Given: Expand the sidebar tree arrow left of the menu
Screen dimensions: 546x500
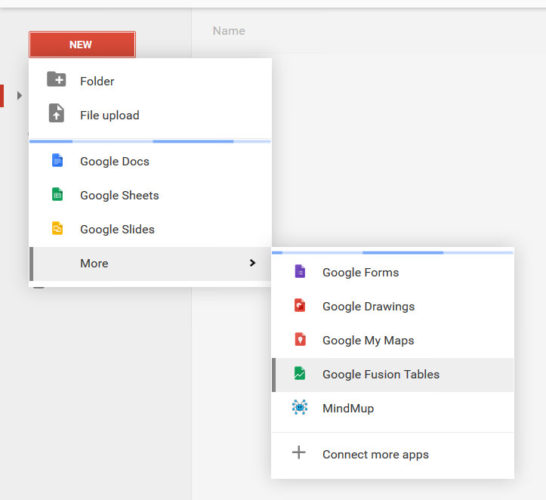Looking at the screenshot, I should (x=20, y=95).
